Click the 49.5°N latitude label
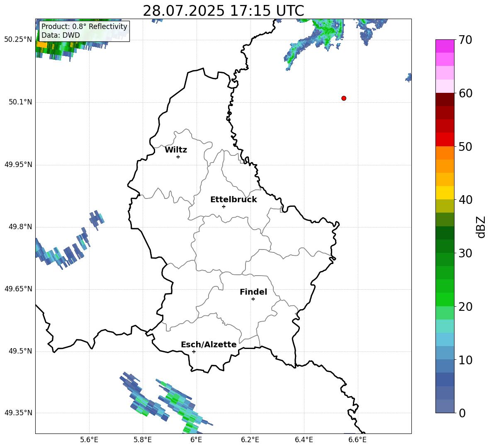This screenshot has width=491, height=448. coord(20,351)
